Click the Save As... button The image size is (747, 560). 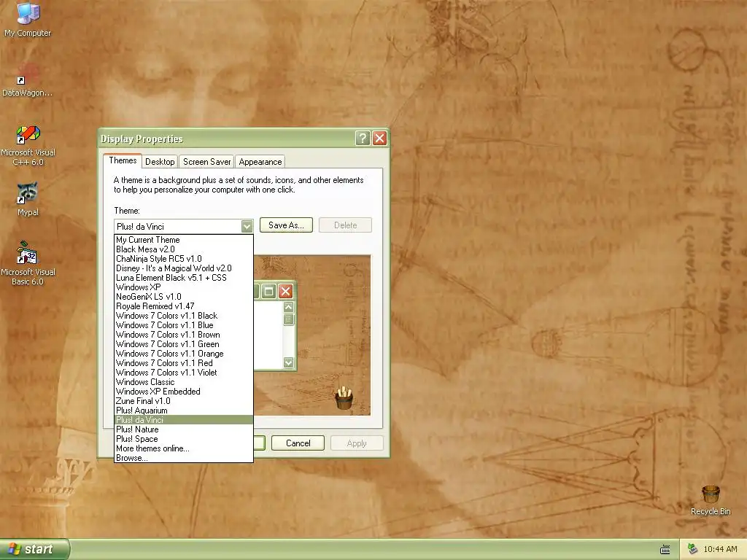(286, 225)
